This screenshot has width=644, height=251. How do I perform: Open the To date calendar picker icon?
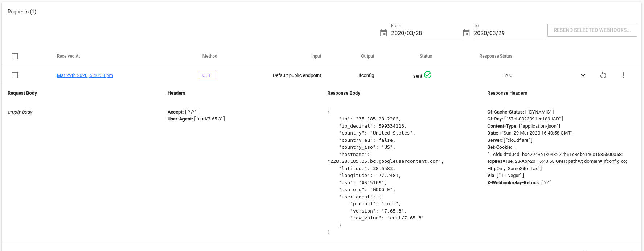[x=466, y=33]
